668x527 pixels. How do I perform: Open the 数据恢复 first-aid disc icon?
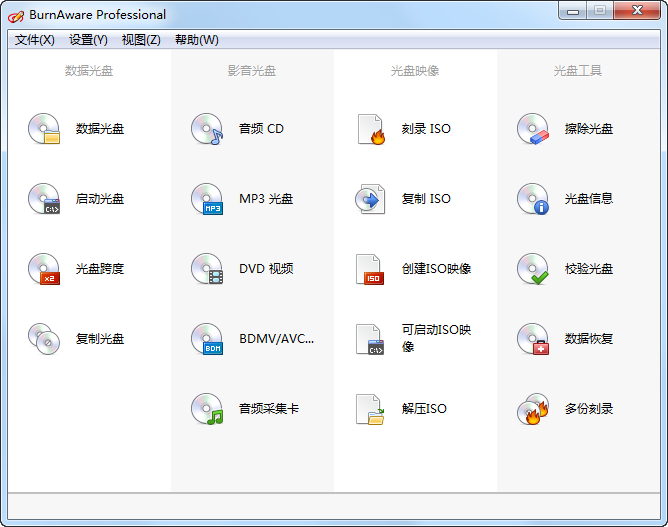[x=533, y=339]
